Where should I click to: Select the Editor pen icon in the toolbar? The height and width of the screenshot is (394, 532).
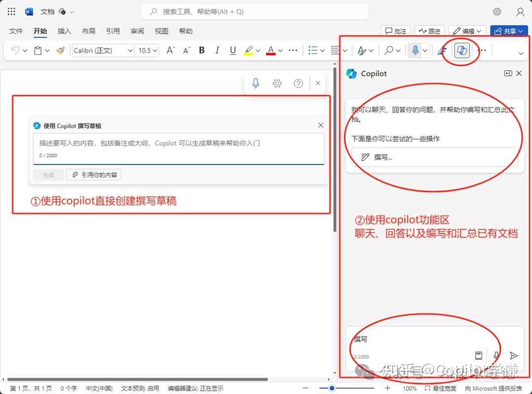441,50
